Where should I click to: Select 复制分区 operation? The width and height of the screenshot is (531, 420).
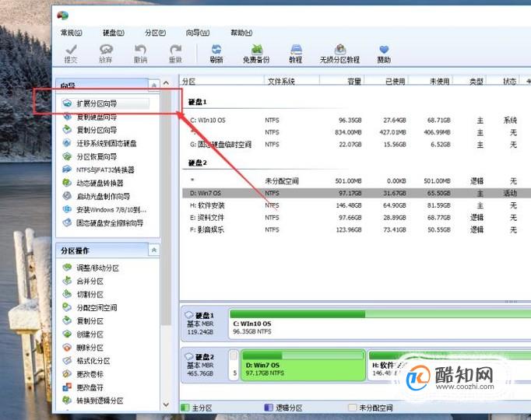(x=83, y=321)
